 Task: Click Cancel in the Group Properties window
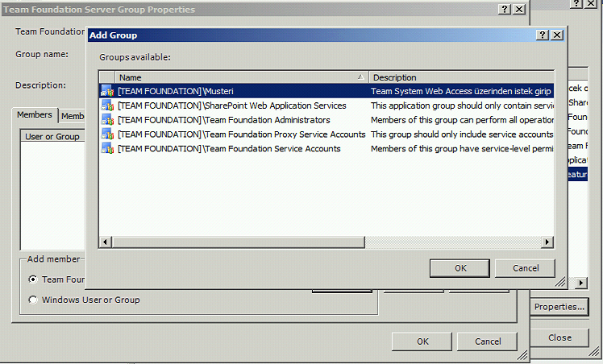[x=487, y=341]
